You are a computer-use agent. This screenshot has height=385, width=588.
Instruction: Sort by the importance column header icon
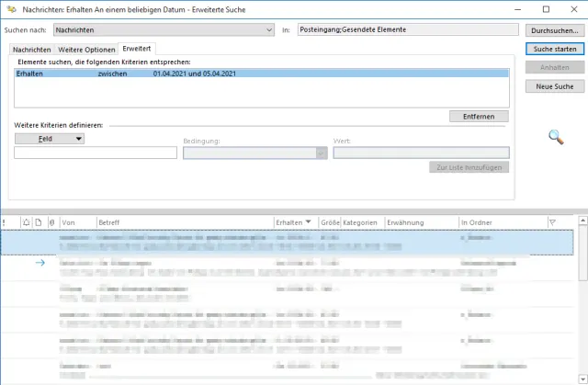click(5, 222)
